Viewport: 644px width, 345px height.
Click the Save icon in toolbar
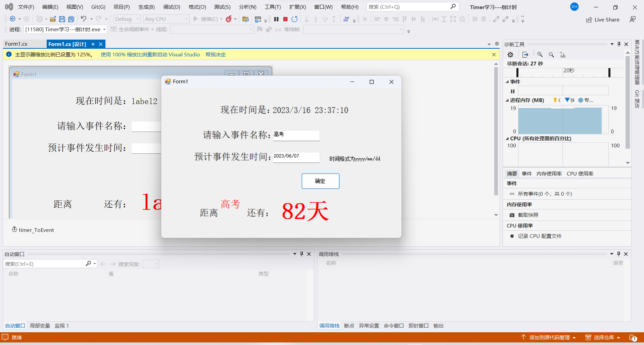tap(62, 19)
